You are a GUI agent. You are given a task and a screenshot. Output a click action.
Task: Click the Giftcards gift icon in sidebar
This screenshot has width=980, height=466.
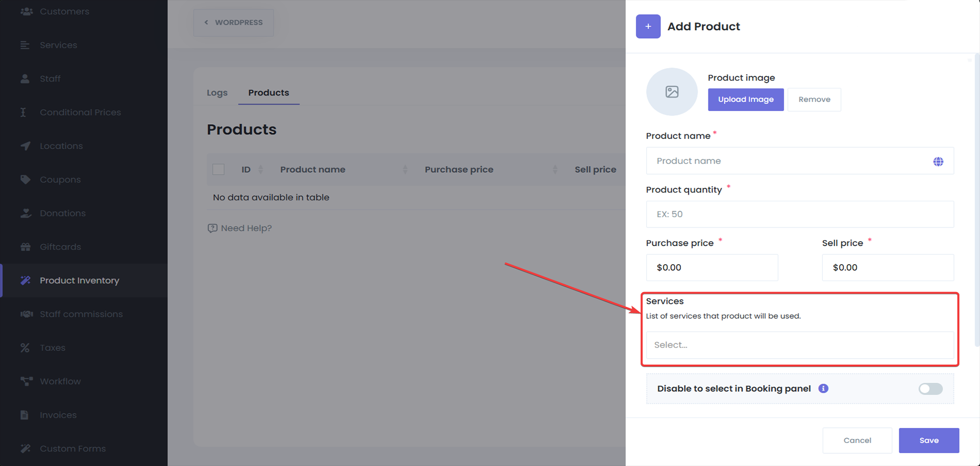click(26, 247)
